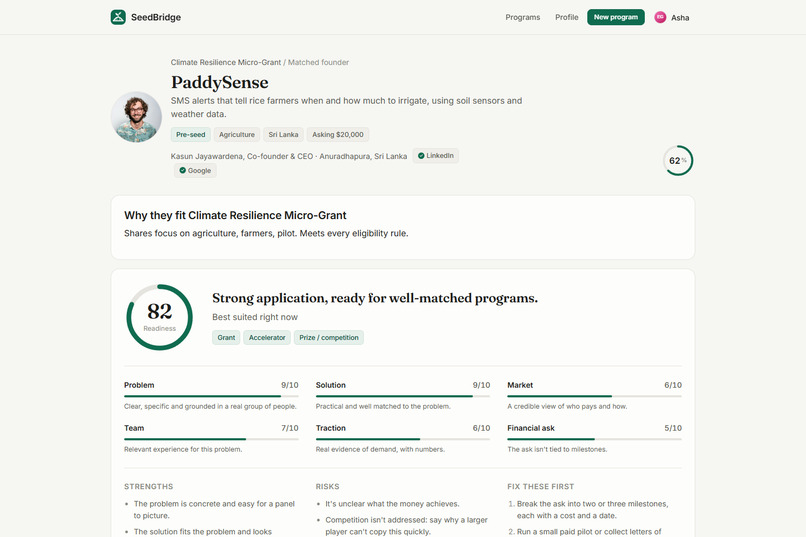Click Kasun's founder profile photo

tap(136, 117)
